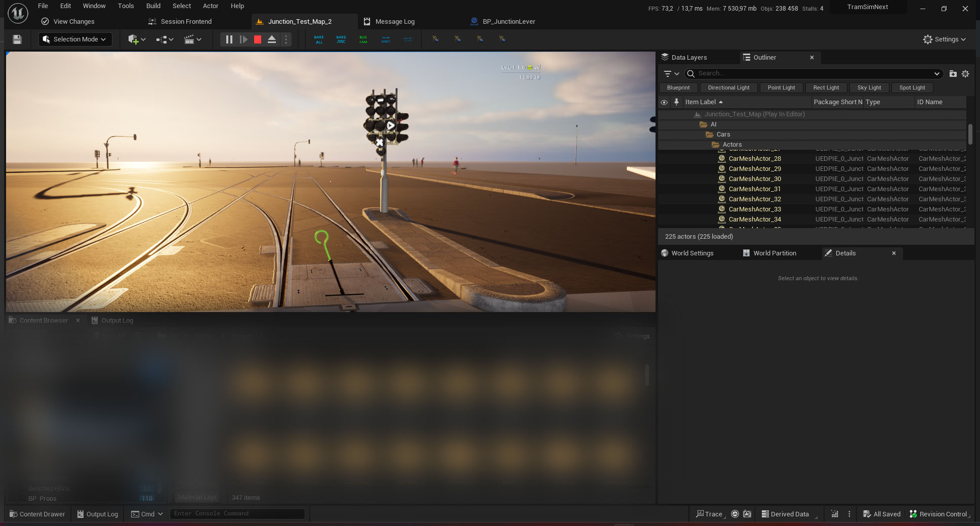
Task: Open the cinematics clapperboard dropdown
Action: click(192, 39)
